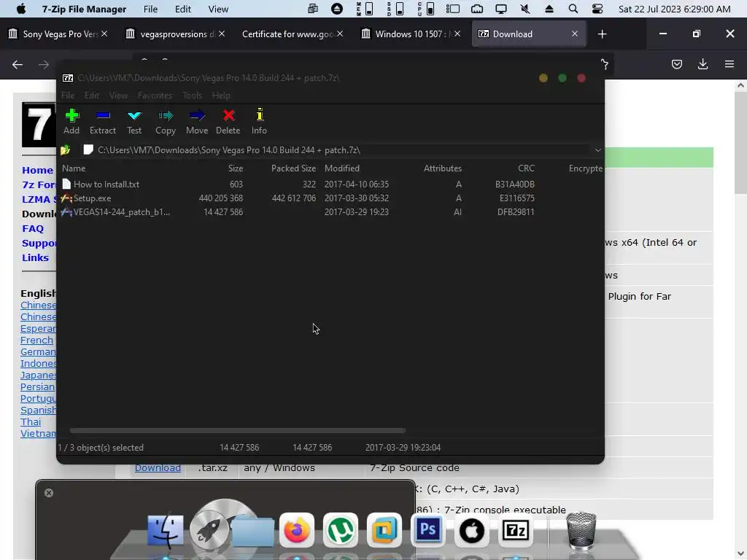Click the browser back arrow
The width and height of the screenshot is (747, 560).
pos(18,64)
